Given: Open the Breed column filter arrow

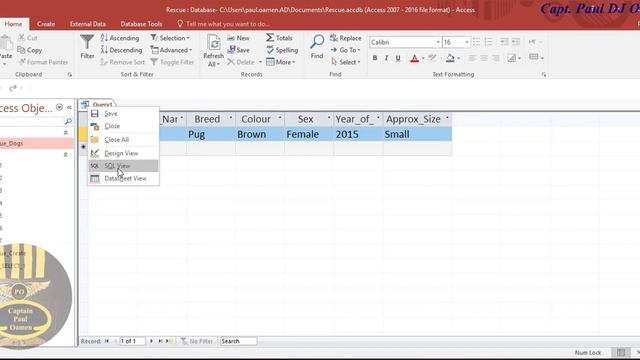Looking at the screenshot, I should 231,118.
